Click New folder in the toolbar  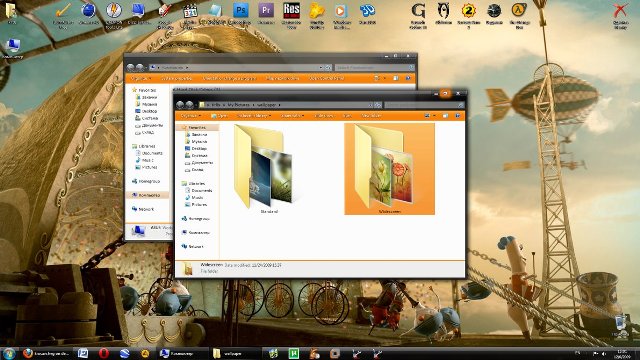coord(371,116)
